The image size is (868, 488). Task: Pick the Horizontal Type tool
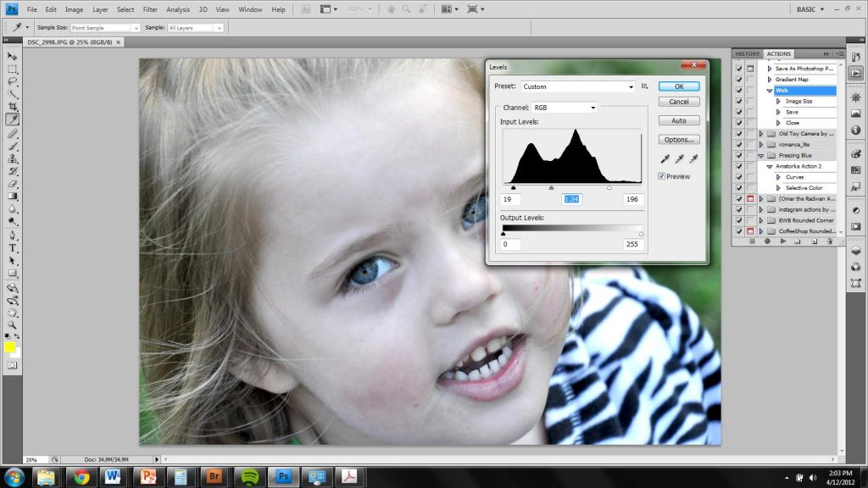(x=13, y=248)
